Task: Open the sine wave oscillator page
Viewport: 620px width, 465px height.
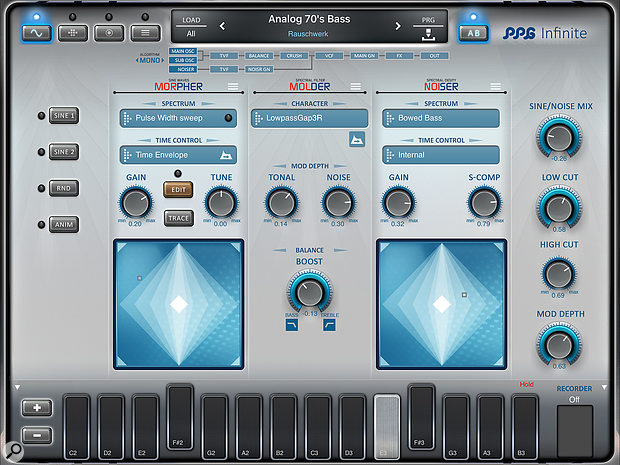Action: tap(36, 33)
